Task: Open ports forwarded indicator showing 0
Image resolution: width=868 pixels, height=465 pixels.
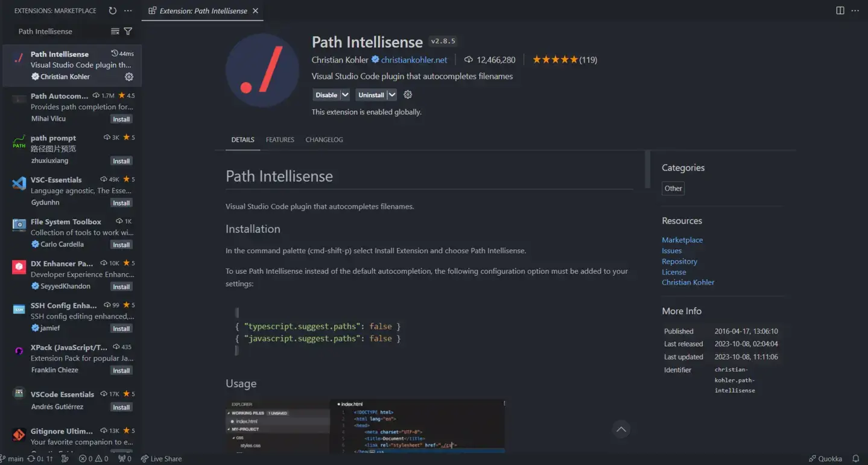Action: pos(125,458)
